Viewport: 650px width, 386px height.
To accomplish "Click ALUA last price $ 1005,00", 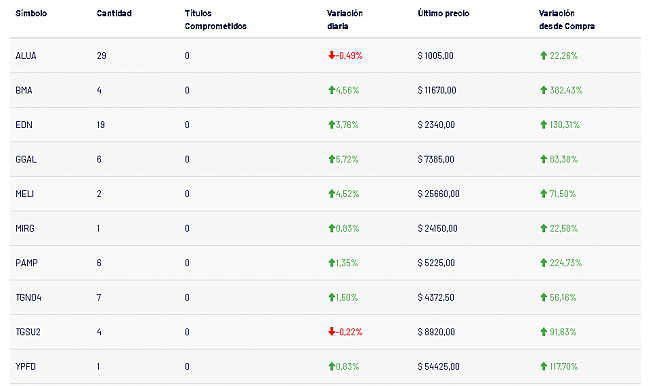I will [435, 56].
